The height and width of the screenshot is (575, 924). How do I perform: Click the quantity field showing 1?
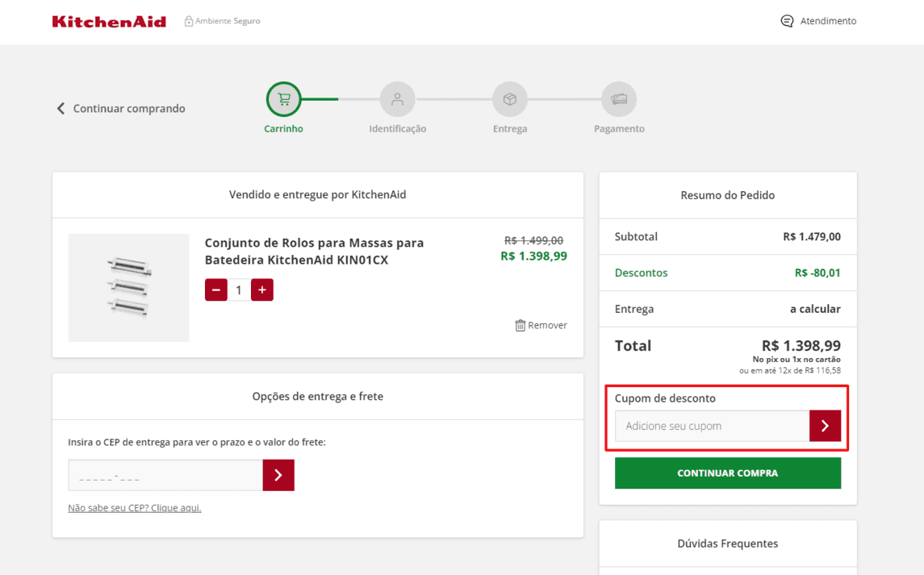tap(239, 290)
